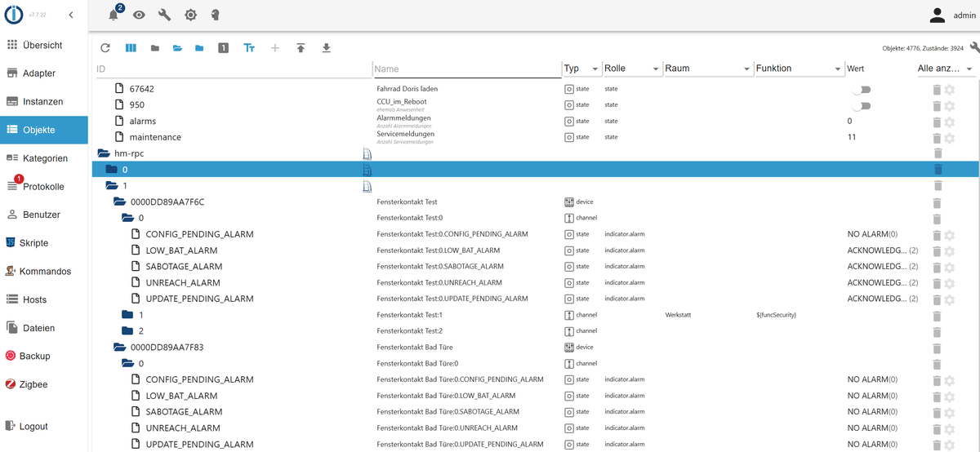The height and width of the screenshot is (452, 980).
Task: Download objects as JSON file icon
Action: point(327,48)
